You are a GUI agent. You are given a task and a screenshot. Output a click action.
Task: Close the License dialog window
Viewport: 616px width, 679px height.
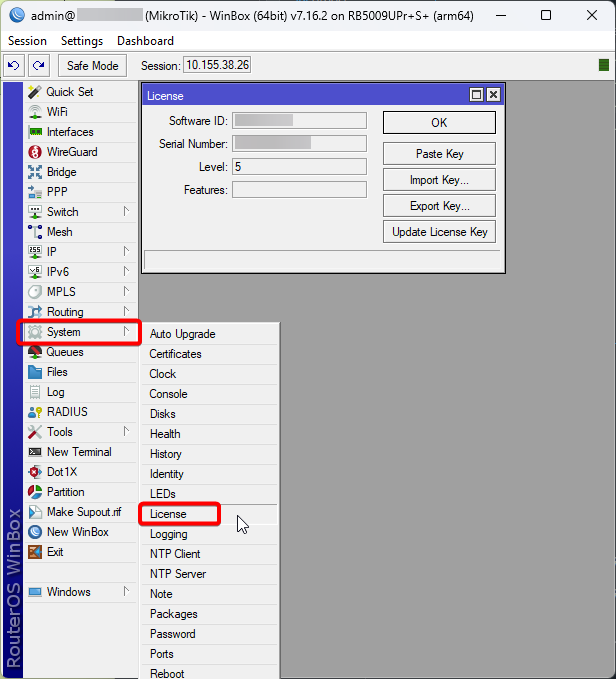(493, 95)
